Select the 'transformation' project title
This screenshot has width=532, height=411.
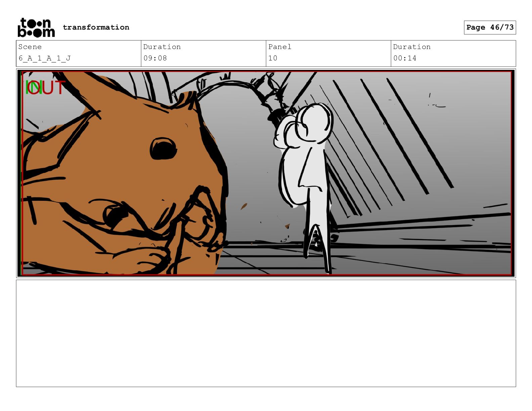tap(96, 27)
